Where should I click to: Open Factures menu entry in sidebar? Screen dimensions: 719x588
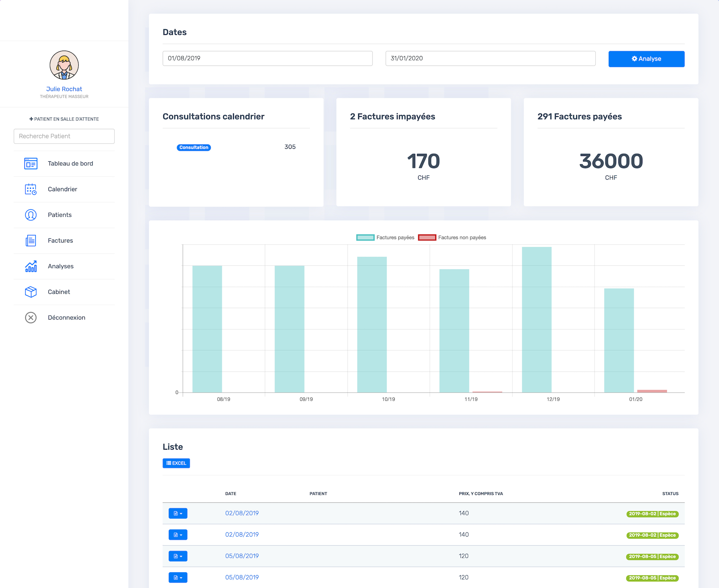(60, 240)
